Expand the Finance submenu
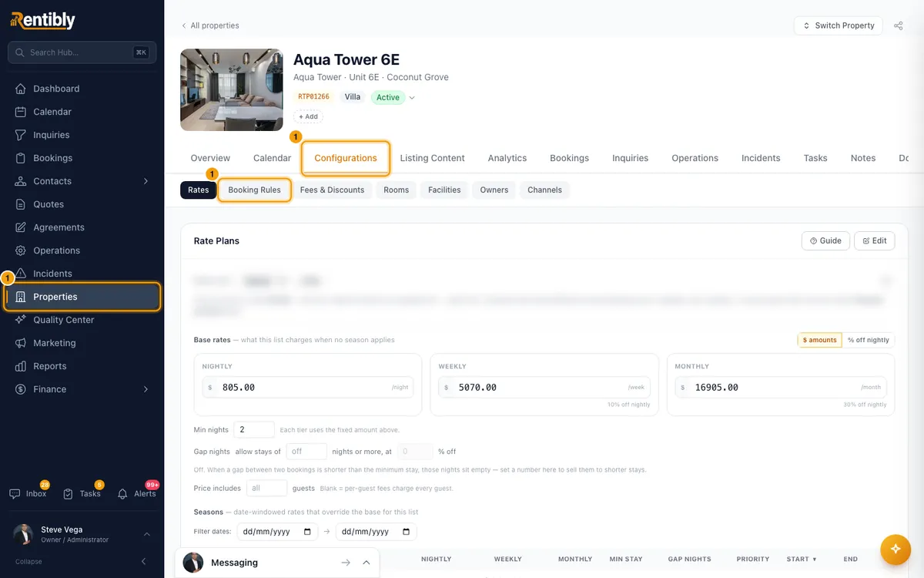The width and height of the screenshot is (924, 578). point(146,389)
